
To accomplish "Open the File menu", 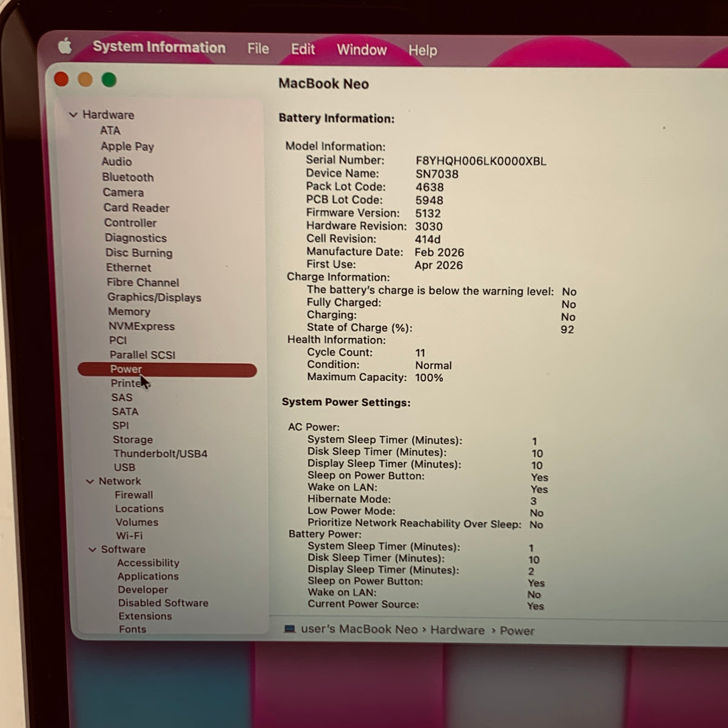I will (x=258, y=49).
